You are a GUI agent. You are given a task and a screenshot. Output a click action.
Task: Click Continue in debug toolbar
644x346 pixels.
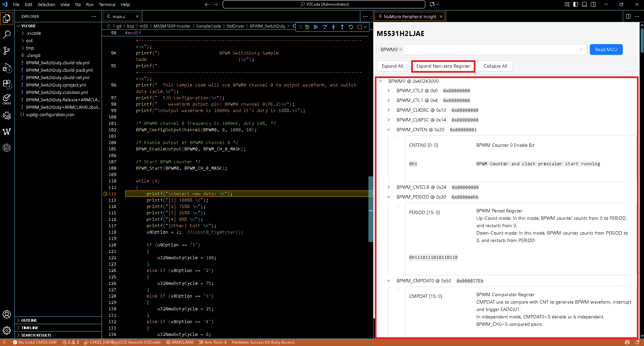316,27
